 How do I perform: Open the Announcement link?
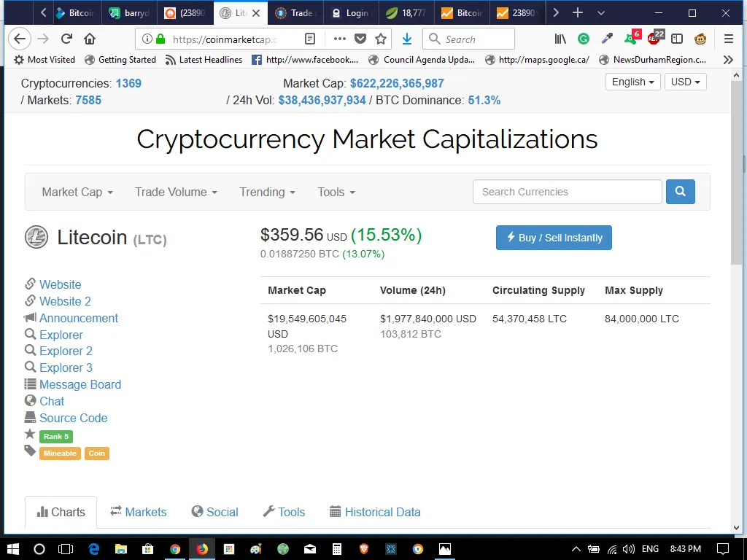(x=79, y=318)
